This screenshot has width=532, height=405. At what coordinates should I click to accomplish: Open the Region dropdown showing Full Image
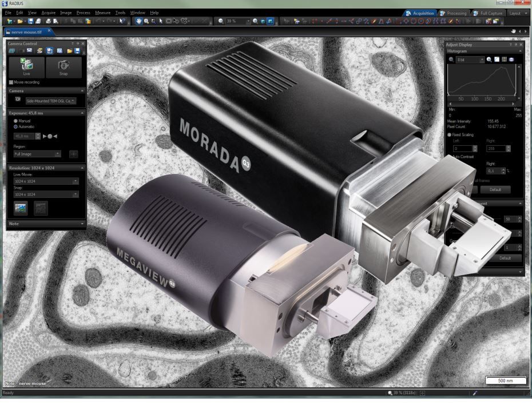point(37,154)
